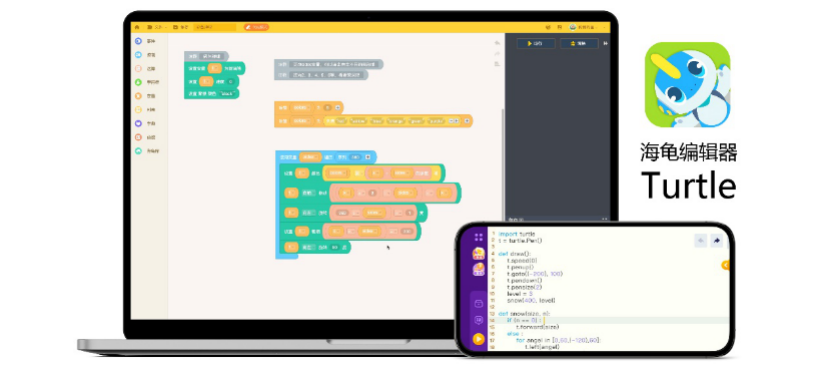Click the box outline icon on the phone sidebar

coord(479,304)
